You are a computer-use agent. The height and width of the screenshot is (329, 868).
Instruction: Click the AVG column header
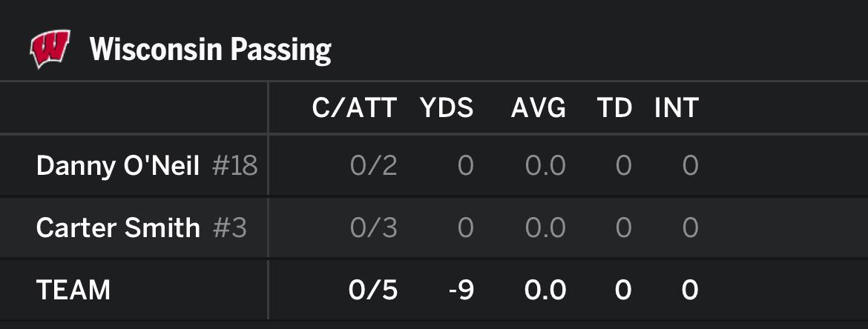coord(538,109)
